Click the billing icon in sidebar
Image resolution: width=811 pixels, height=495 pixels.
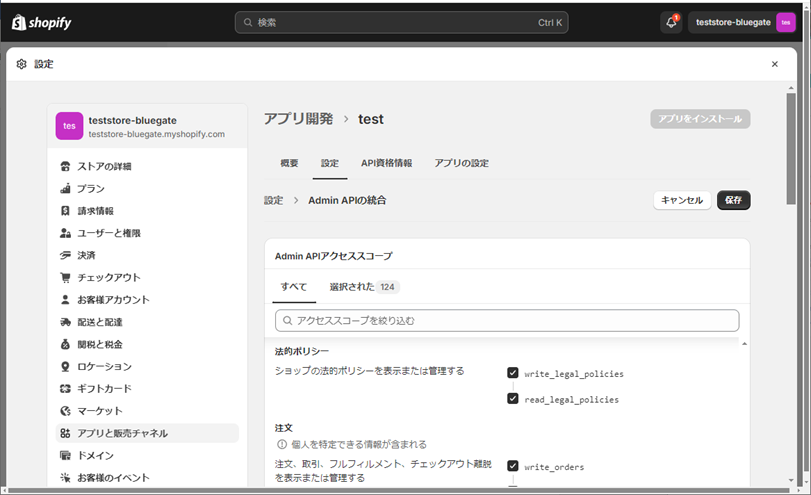(x=66, y=211)
